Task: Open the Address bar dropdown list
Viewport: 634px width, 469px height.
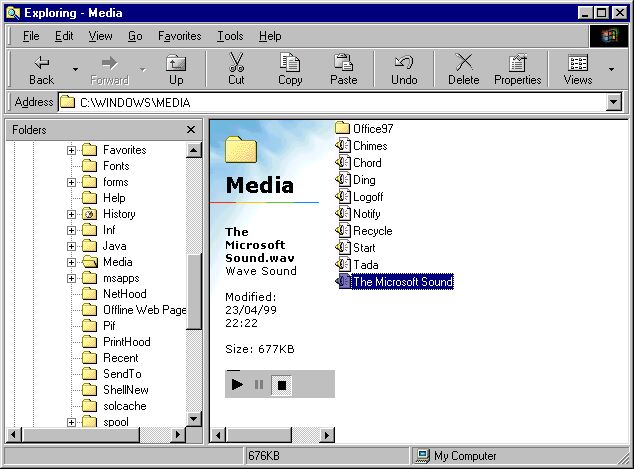Action: [x=614, y=102]
